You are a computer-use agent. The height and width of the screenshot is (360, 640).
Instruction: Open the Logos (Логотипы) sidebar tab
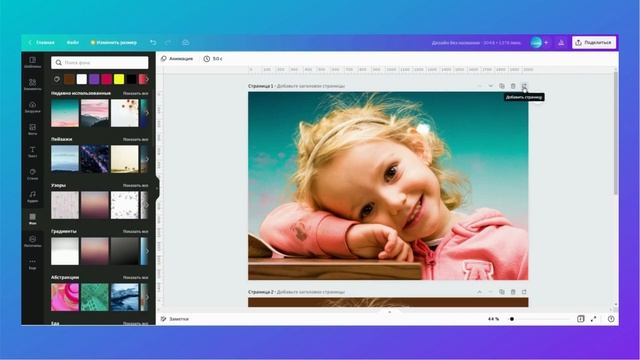[x=32, y=241]
